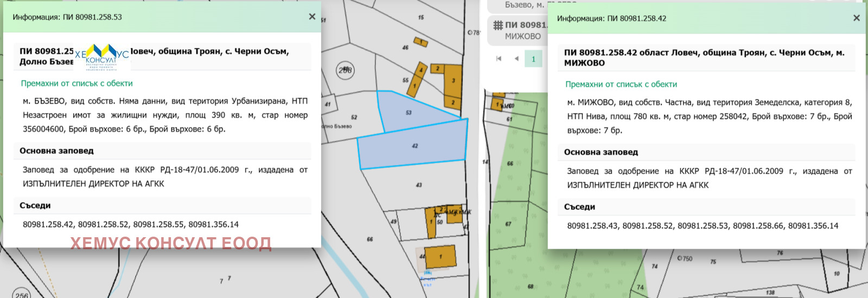Click the circled 258 map marker
Image resolution: width=868 pixels, height=298 pixels.
[x=345, y=71]
